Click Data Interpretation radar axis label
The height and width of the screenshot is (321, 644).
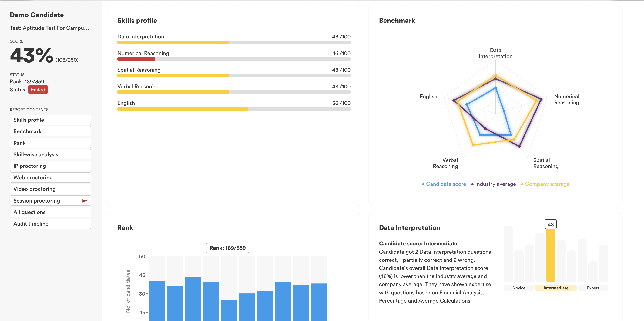pos(495,53)
